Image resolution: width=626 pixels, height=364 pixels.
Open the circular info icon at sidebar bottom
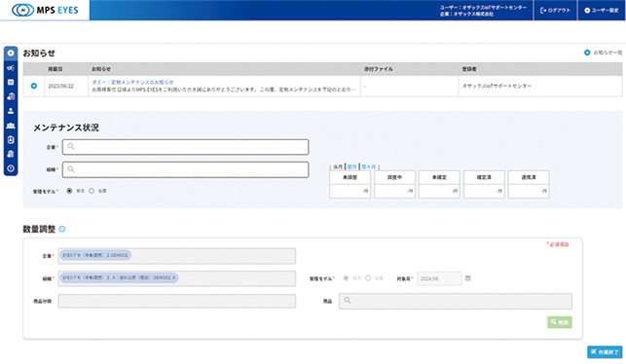[11, 168]
